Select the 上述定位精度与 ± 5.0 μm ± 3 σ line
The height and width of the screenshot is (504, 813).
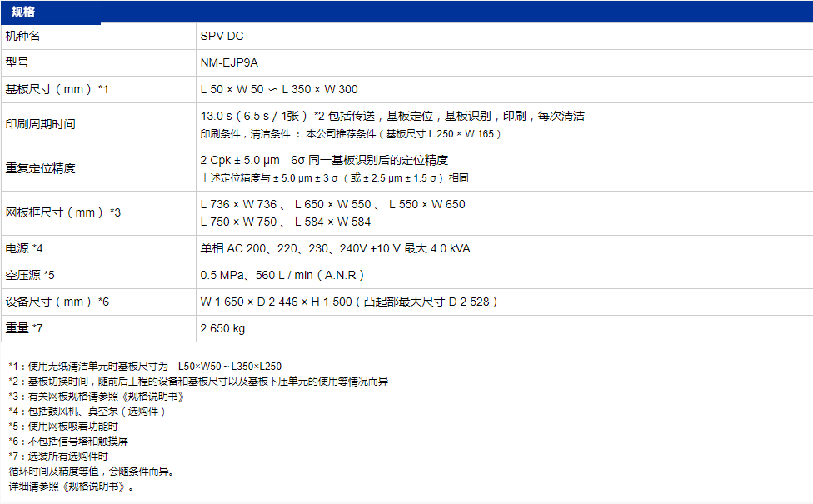coord(334,177)
